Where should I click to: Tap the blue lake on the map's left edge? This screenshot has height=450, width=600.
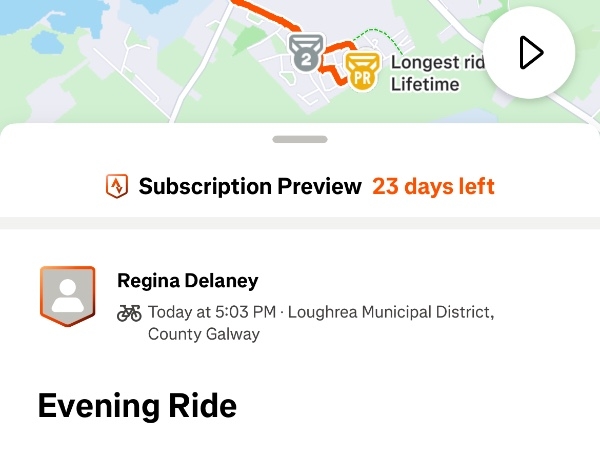(x=46, y=43)
